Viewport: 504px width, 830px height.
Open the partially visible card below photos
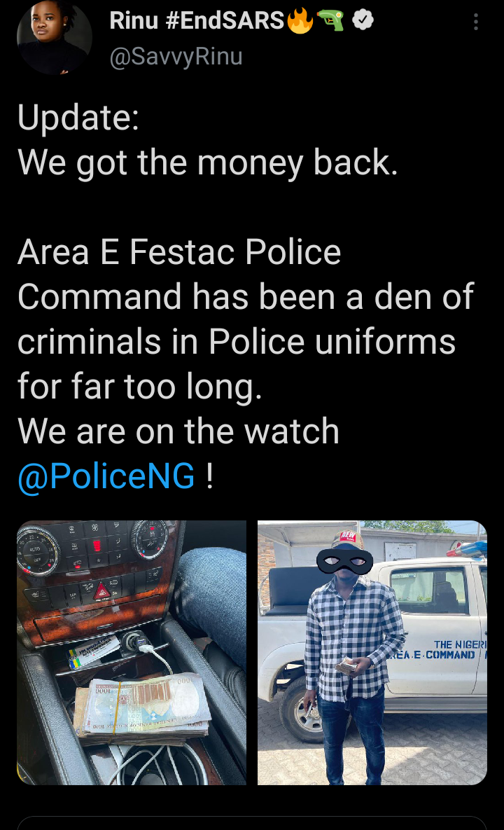coord(252,823)
